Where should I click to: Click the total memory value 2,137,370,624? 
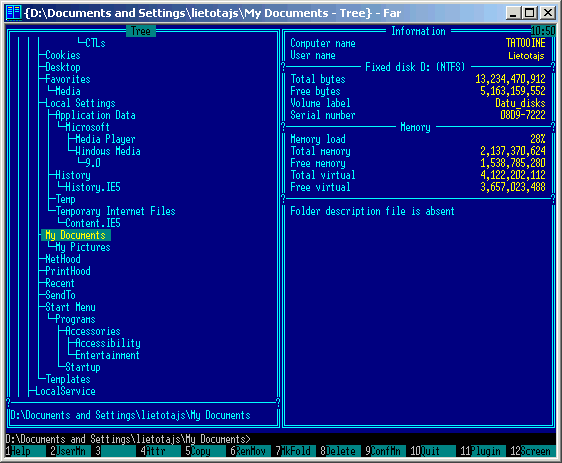click(x=513, y=151)
